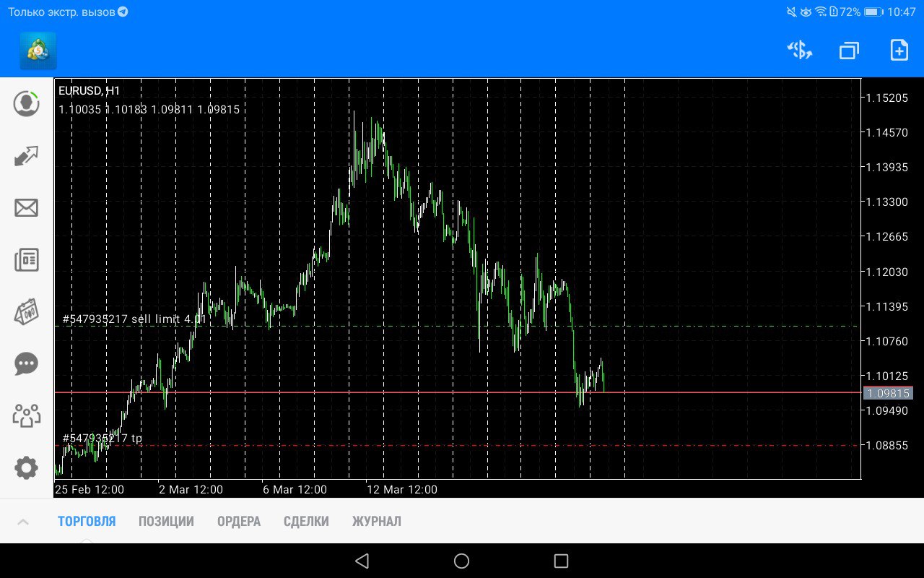924x578 pixels.
Task: Open the traders community people icon
Action: pyautogui.click(x=27, y=416)
